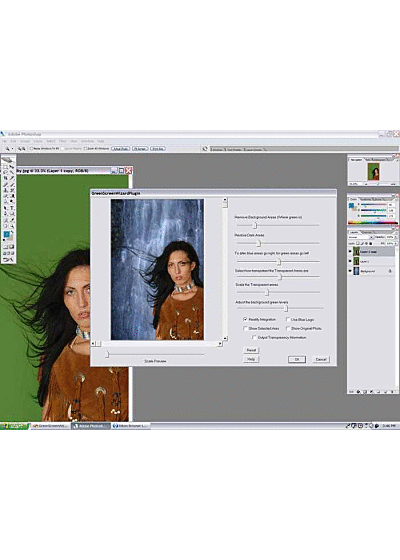This screenshot has width=400, height=560.
Task: Click the Remove Background Areas slider handle
Action: click(x=255, y=225)
